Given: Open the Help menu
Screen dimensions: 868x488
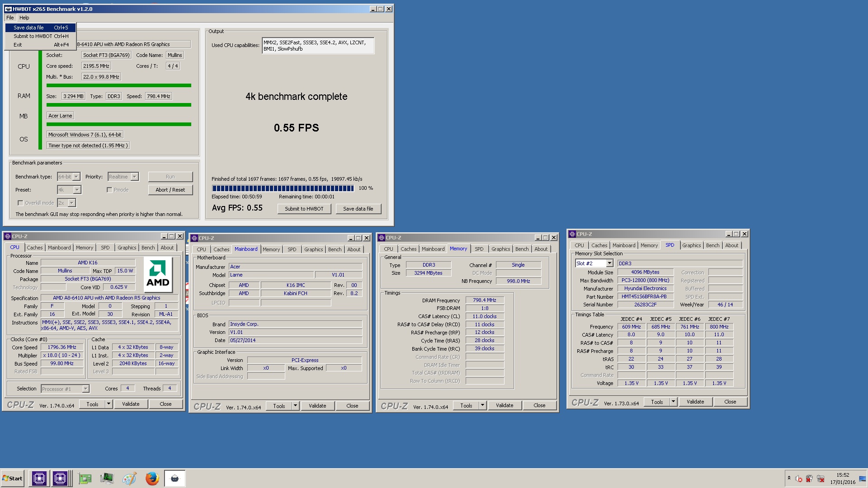Looking at the screenshot, I should pos(24,18).
